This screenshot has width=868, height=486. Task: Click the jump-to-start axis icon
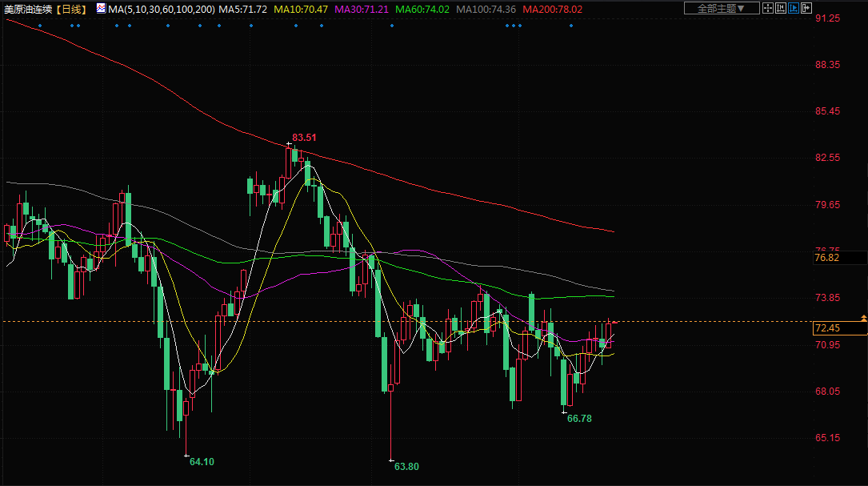(x=782, y=8)
